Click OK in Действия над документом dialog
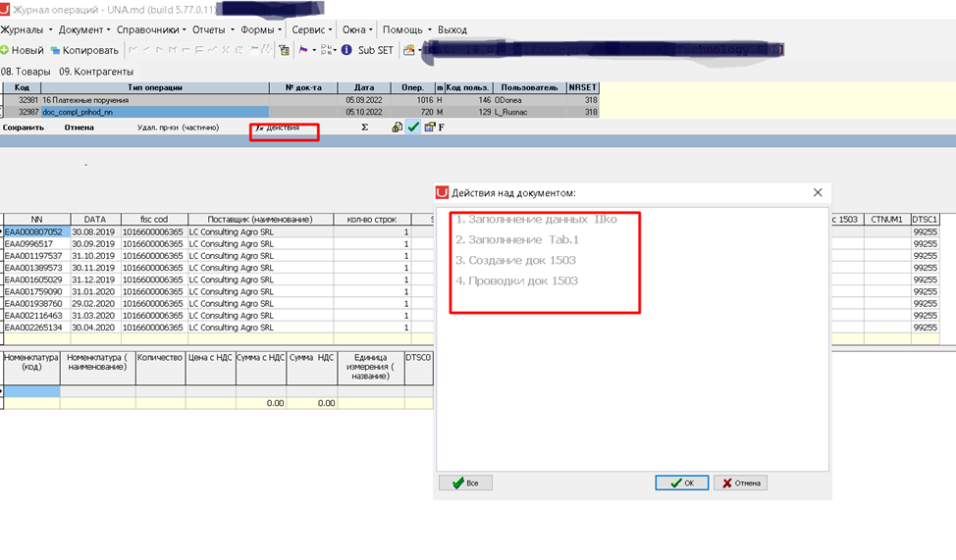The height and width of the screenshot is (560, 956). (x=681, y=484)
